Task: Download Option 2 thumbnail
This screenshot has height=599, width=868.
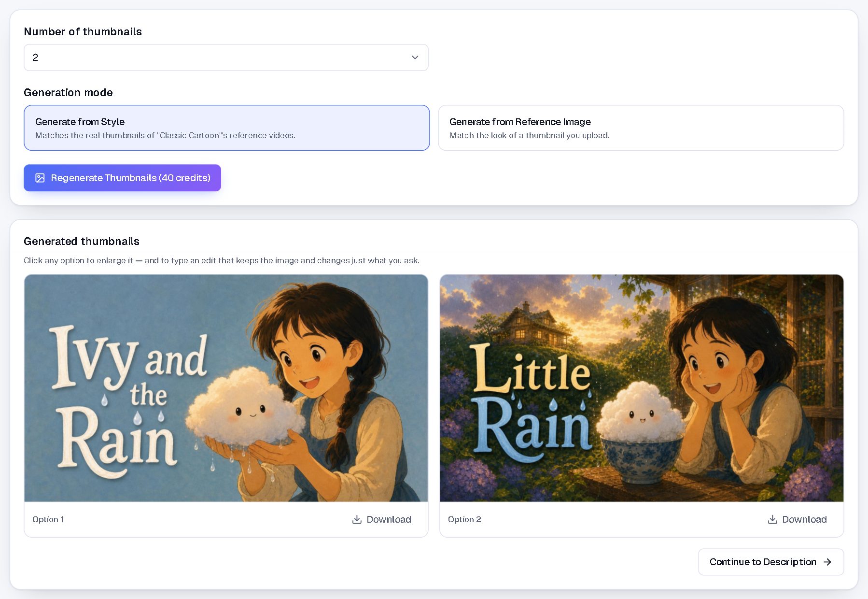Action: tap(798, 519)
